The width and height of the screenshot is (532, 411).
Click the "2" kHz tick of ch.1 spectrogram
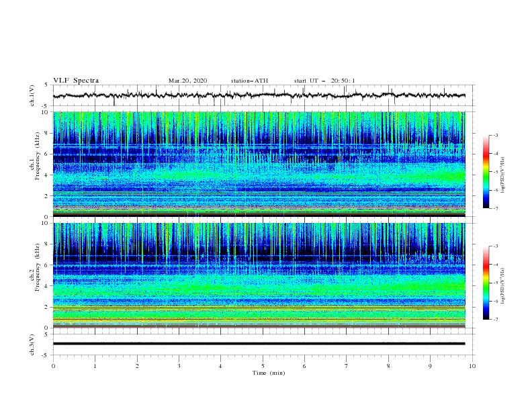point(48,195)
